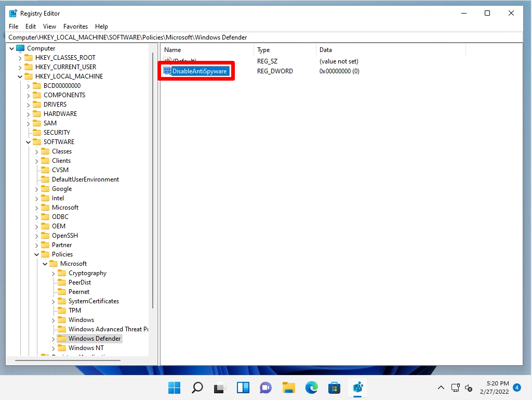532x400 pixels.
Task: Select the HKEY_CURRENT_USER folder icon
Action: [x=29, y=67]
